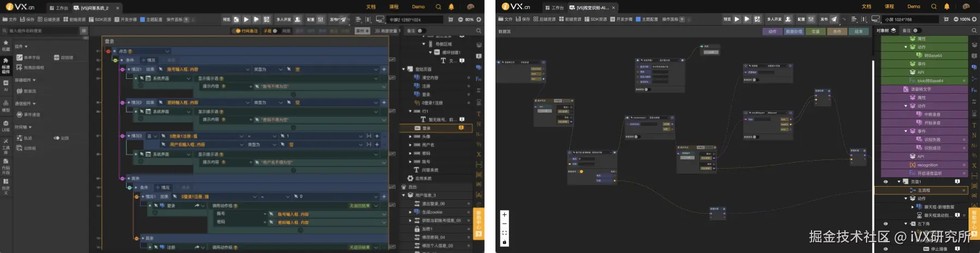This screenshot has width=980, height=253.
Task: Open the QR code preview icon in the right window
Action: (757, 19)
